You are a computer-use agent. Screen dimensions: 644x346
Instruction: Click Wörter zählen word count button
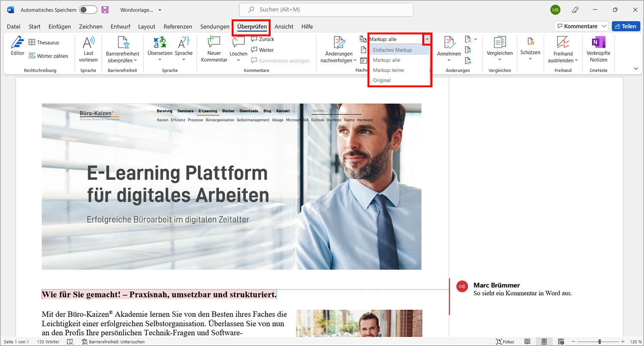click(x=48, y=56)
